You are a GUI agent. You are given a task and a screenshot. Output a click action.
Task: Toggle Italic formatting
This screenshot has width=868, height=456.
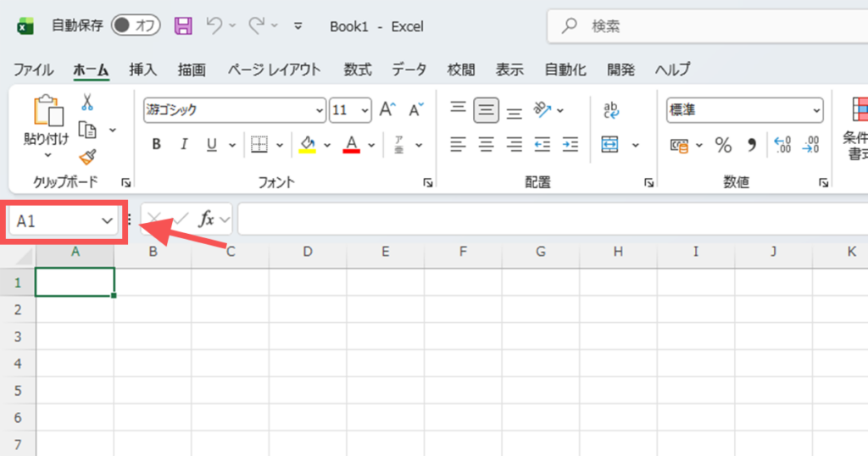184,144
